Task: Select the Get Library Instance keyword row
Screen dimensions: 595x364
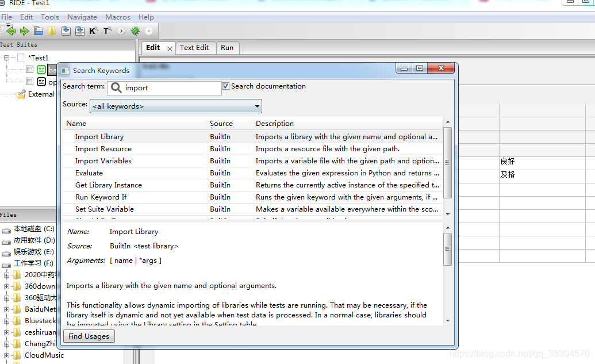Action: [x=253, y=185]
